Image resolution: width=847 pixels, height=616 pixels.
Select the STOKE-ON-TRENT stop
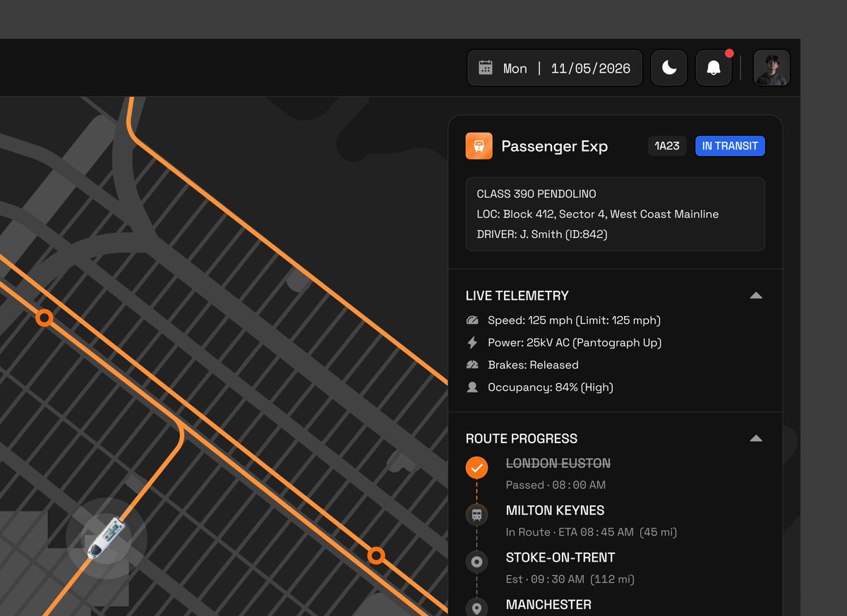[560, 557]
